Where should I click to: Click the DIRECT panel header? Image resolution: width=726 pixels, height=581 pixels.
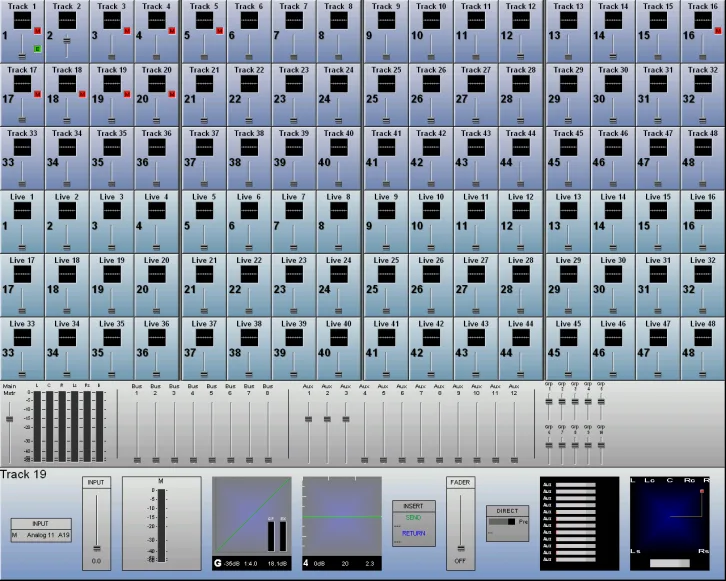click(x=507, y=511)
